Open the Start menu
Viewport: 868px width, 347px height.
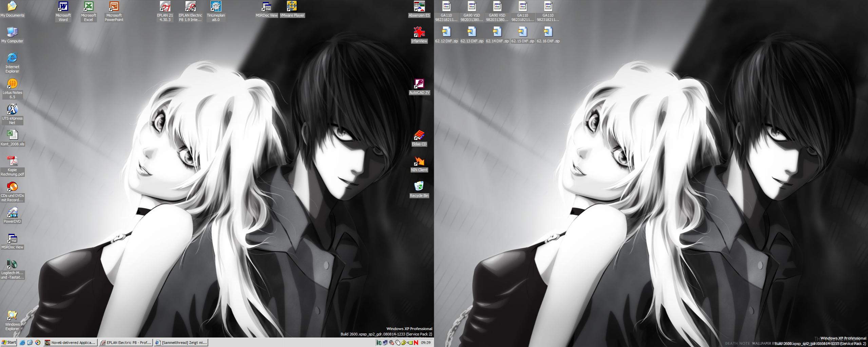9,343
